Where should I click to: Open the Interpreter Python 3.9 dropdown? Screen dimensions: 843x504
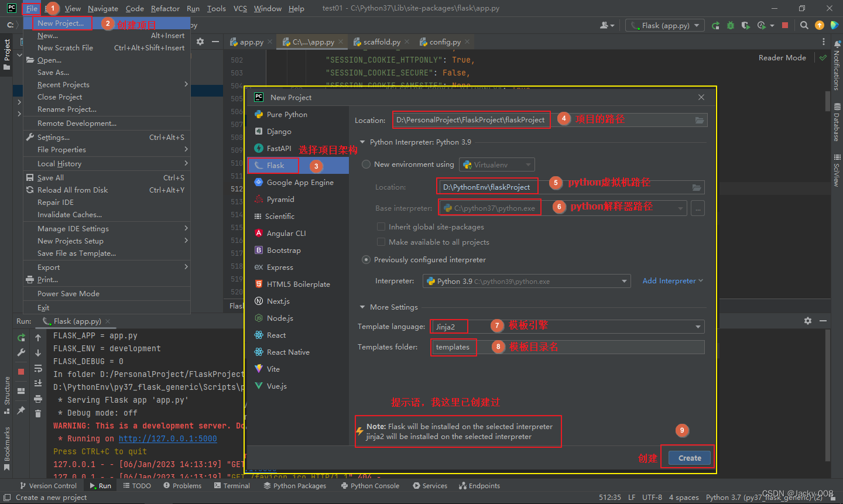point(527,282)
